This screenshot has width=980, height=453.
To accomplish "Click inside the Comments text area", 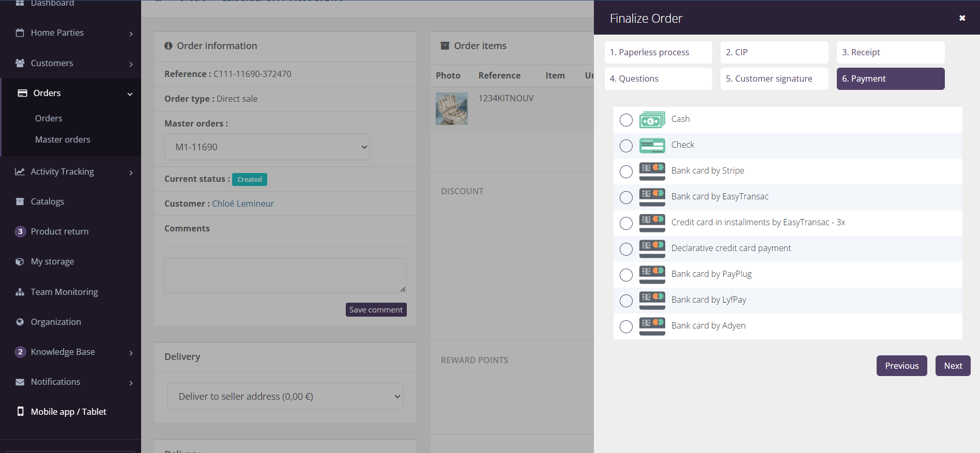I will coord(285,275).
